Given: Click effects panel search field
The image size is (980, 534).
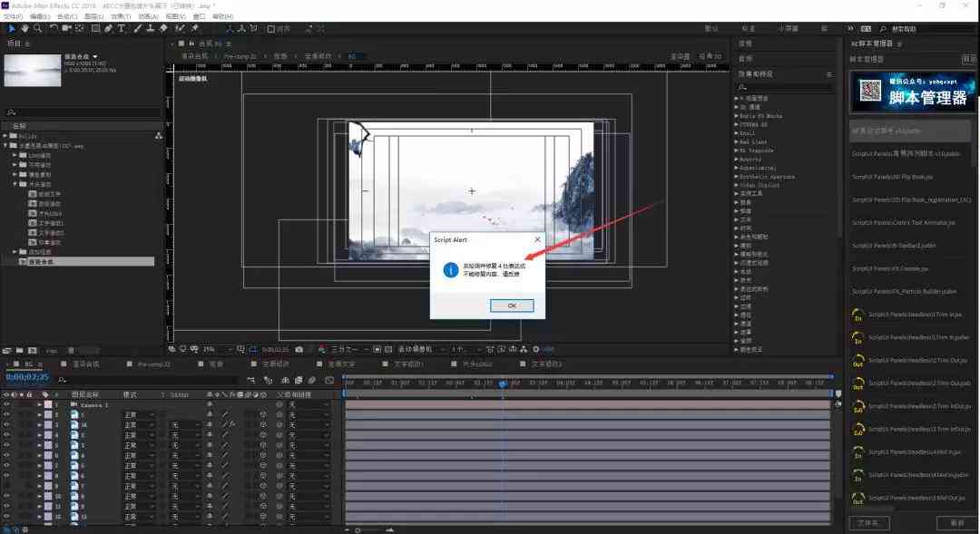Looking at the screenshot, I should tap(785, 87).
